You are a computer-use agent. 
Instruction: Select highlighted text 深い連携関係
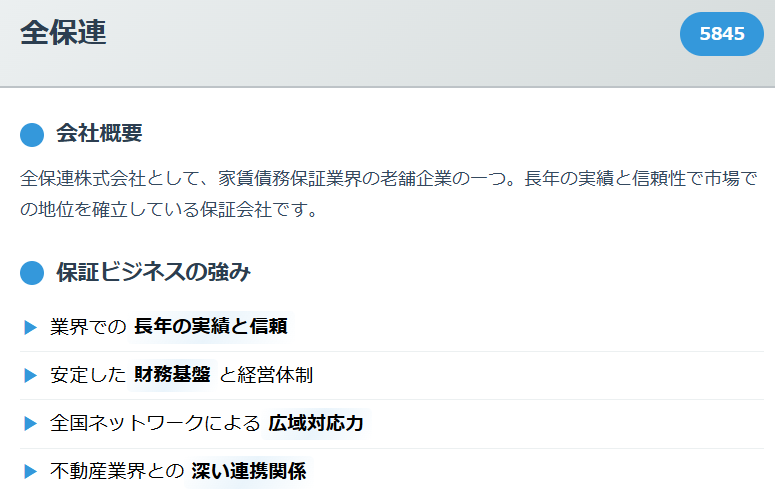coord(249,471)
